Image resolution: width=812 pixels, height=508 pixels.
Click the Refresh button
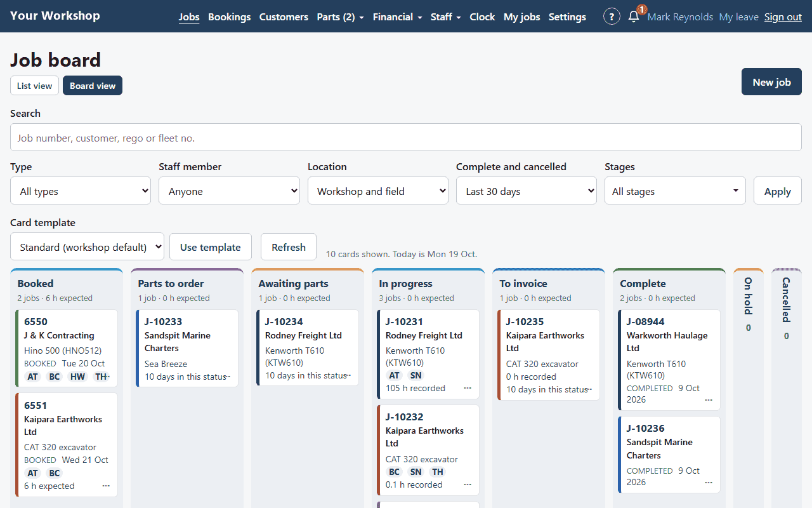coord(289,246)
